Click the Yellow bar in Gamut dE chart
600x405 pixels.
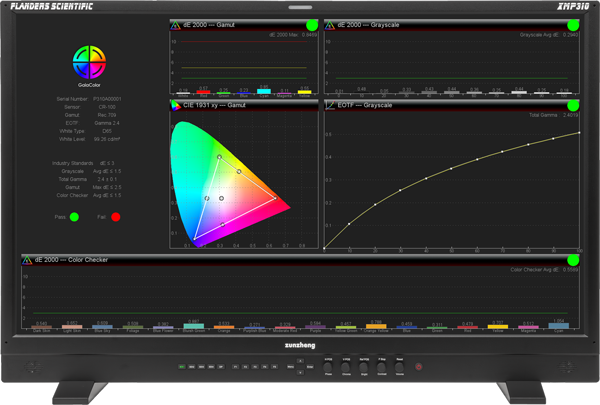pyautogui.click(x=305, y=92)
